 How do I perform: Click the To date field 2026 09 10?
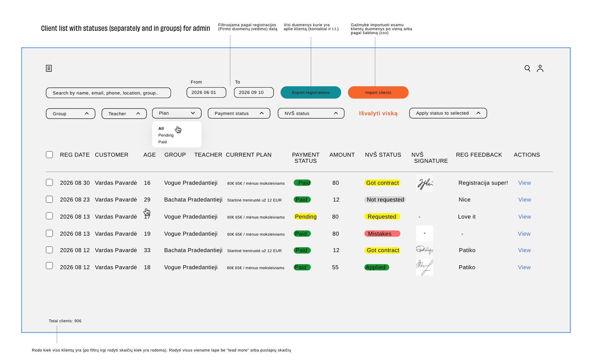pyautogui.click(x=254, y=92)
